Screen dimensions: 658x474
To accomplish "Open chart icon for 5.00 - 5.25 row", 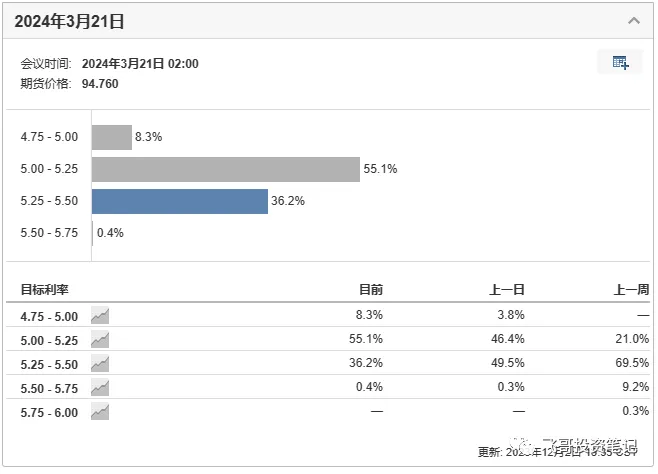I will click(x=100, y=340).
